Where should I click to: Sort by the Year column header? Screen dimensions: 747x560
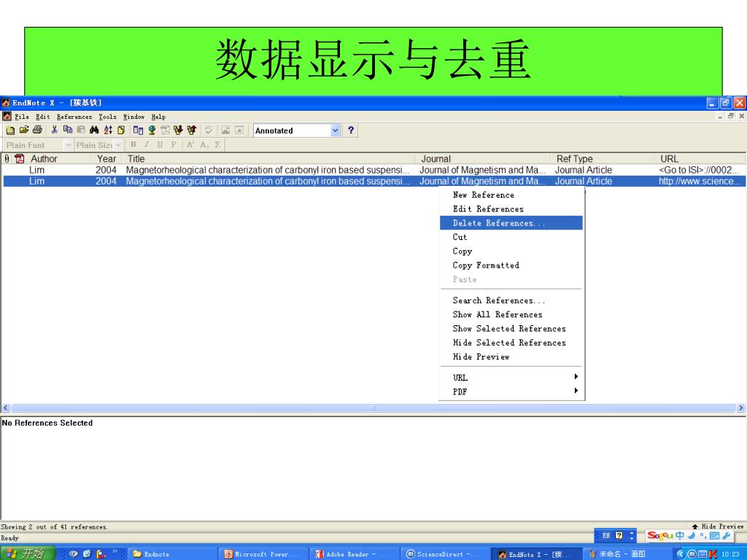tap(107, 158)
